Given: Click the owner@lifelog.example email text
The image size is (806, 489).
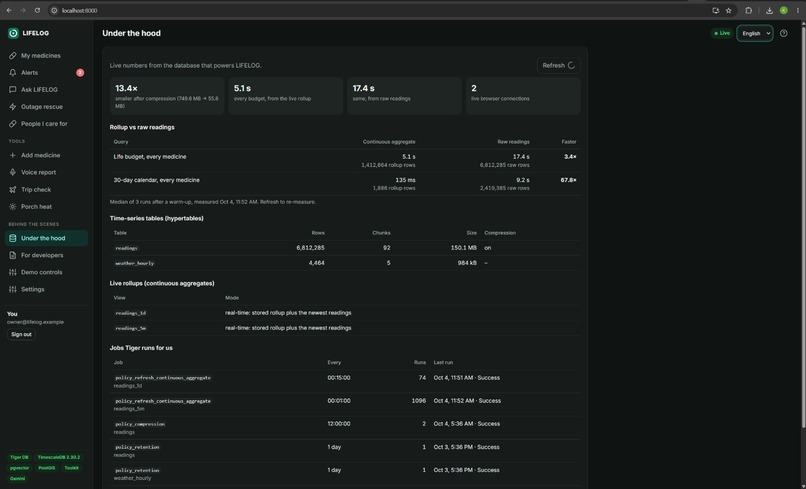Looking at the screenshot, I should (35, 322).
